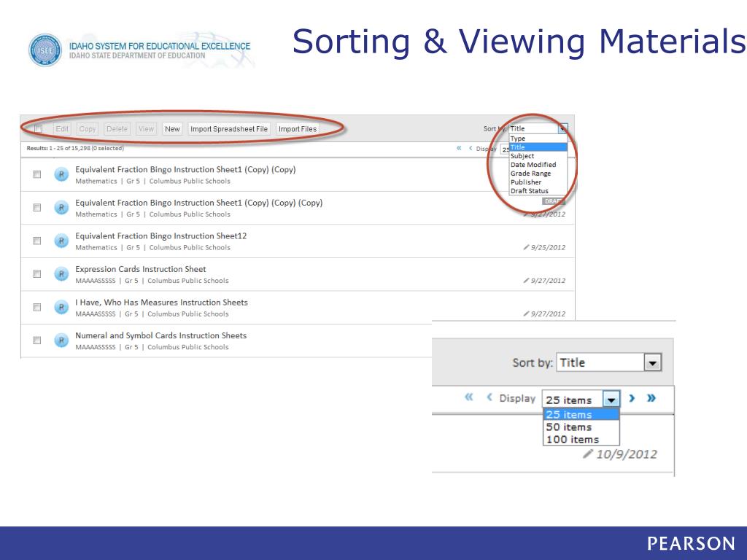Image resolution: width=747 pixels, height=560 pixels.
Task: Open Equivalent Fraction Bingo Instruction Sheet12 title
Action: tap(161, 236)
